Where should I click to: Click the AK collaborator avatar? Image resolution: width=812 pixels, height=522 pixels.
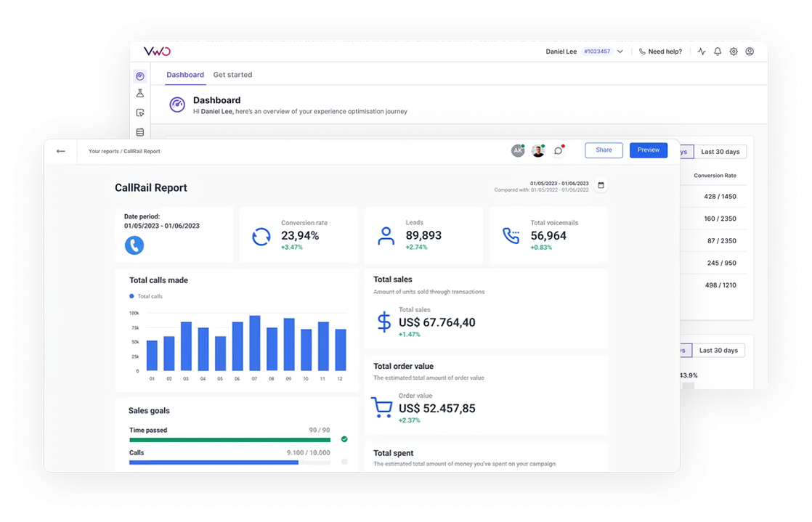tap(518, 151)
